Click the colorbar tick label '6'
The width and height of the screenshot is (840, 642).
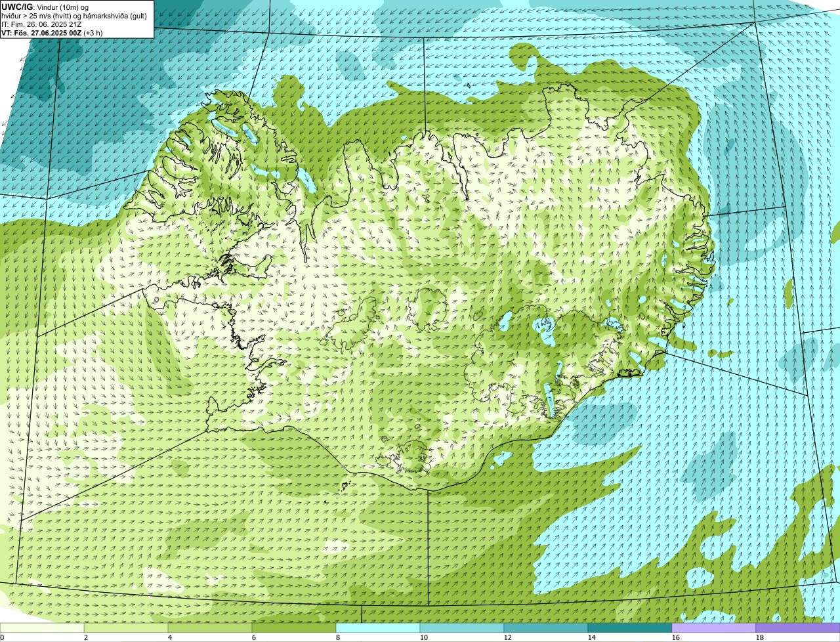[254, 637]
